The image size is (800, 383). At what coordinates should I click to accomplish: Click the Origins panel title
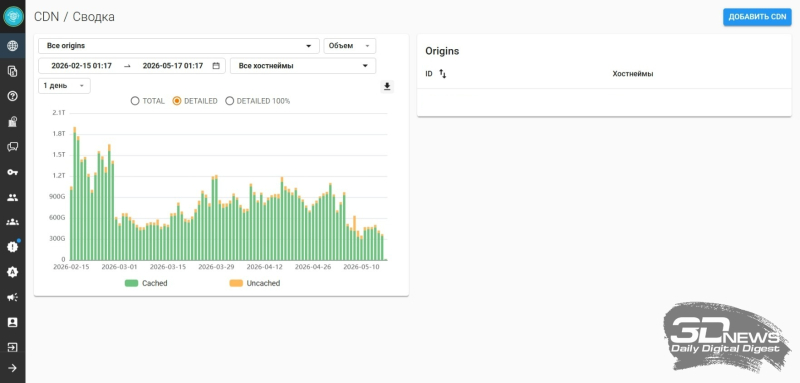pyautogui.click(x=442, y=51)
